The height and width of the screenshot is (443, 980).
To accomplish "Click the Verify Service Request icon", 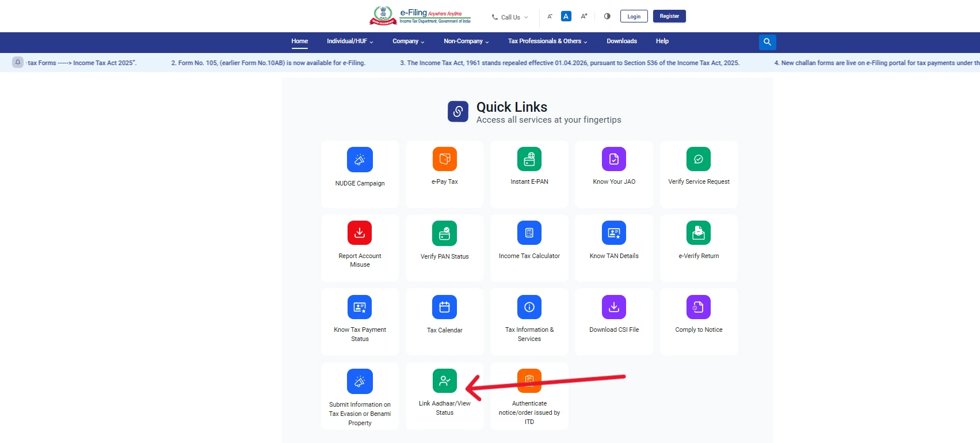I will [699, 159].
